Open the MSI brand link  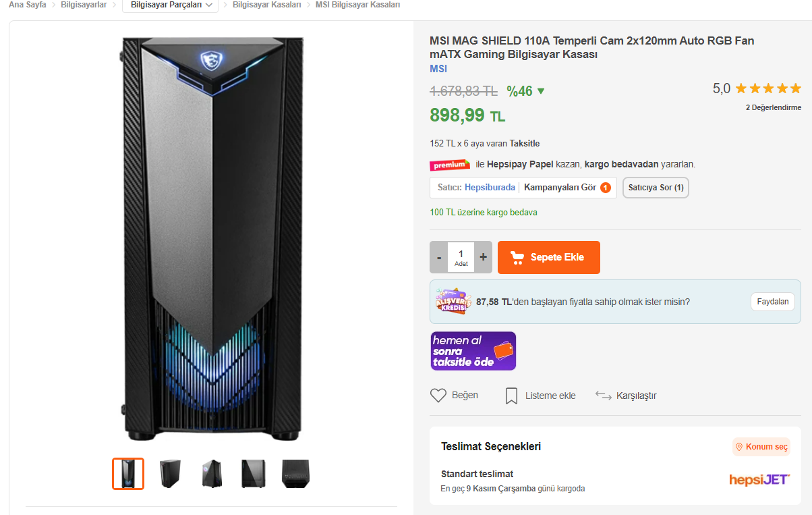pos(438,69)
